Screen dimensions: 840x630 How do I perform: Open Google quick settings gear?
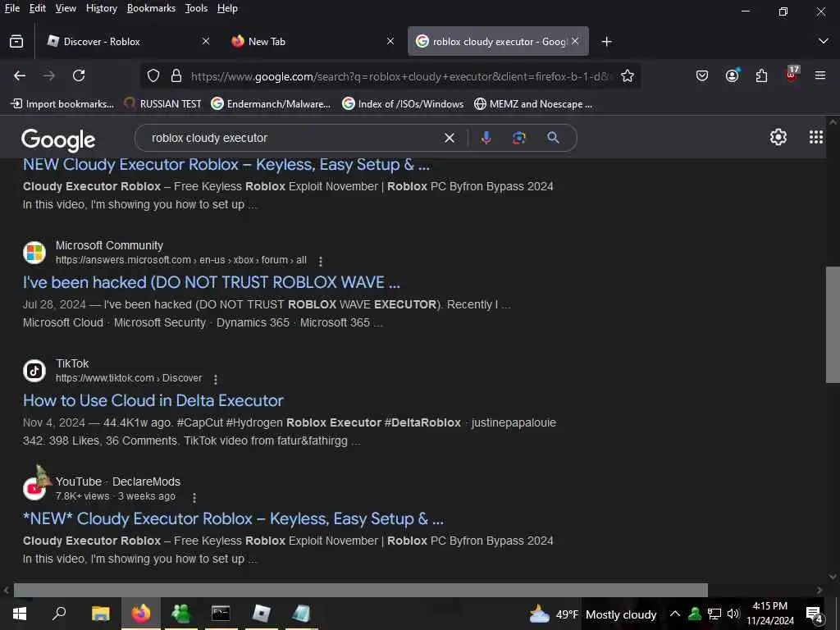(x=778, y=138)
